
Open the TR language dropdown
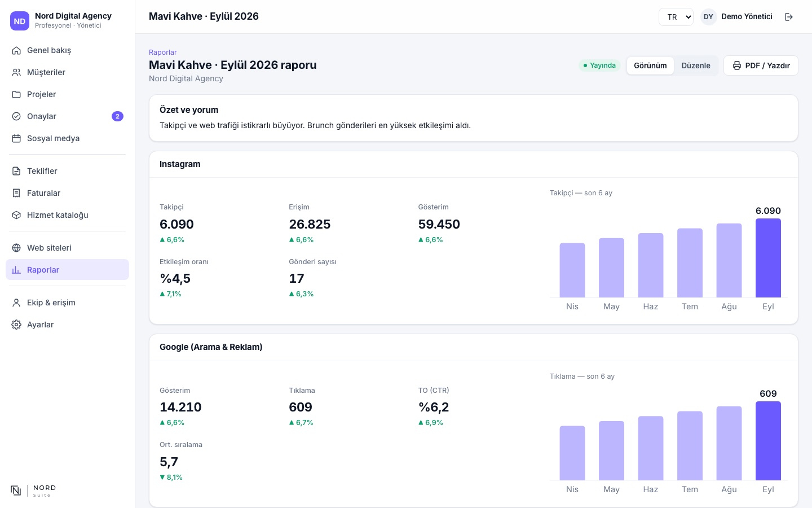pyautogui.click(x=676, y=17)
